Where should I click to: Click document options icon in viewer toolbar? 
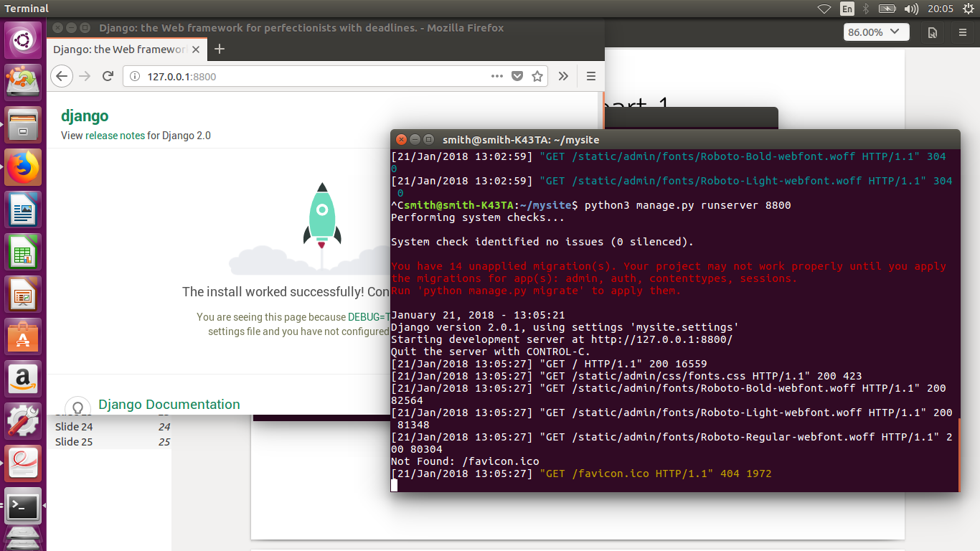pyautogui.click(x=932, y=32)
